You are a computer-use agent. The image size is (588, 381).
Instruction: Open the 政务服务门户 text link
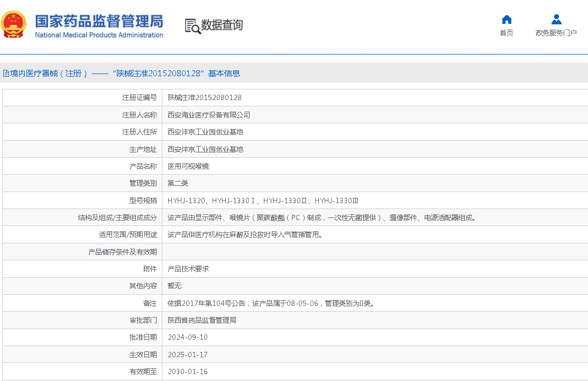(556, 33)
